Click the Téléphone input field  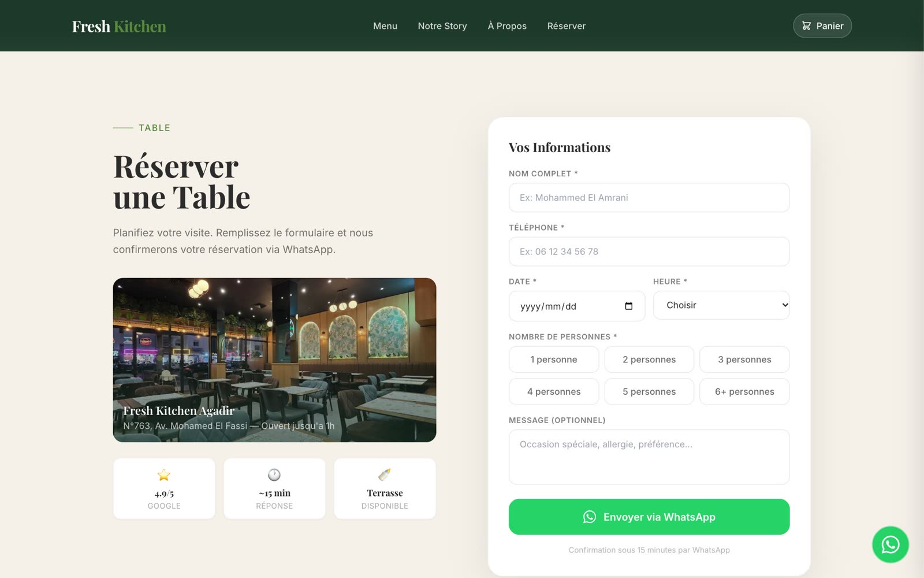coord(649,251)
